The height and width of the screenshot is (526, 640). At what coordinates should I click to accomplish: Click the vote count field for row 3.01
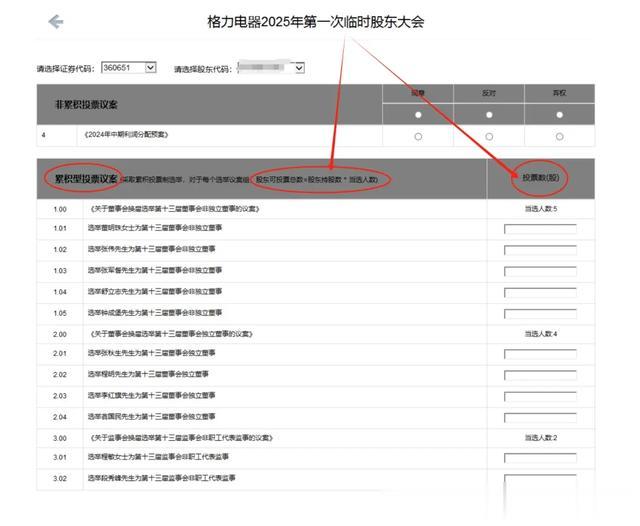click(540, 458)
